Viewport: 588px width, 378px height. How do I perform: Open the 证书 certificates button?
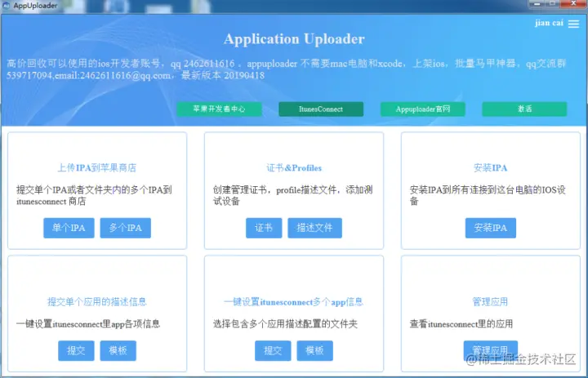pos(264,228)
